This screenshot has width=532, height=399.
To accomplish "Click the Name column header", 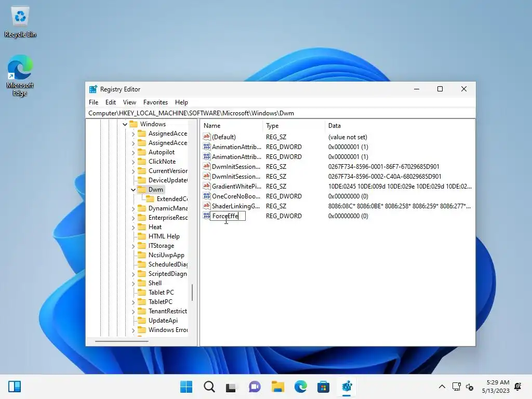I will click(231, 126).
